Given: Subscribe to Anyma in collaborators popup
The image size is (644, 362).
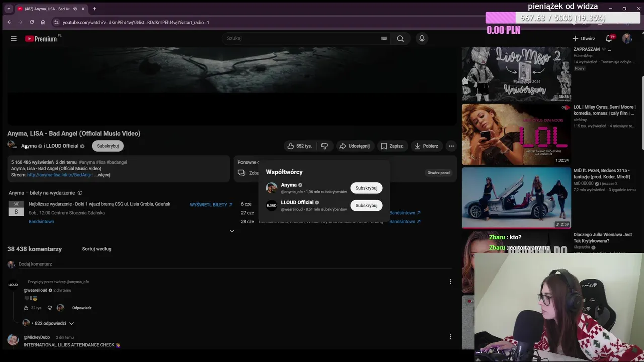Looking at the screenshot, I should 366,188.
